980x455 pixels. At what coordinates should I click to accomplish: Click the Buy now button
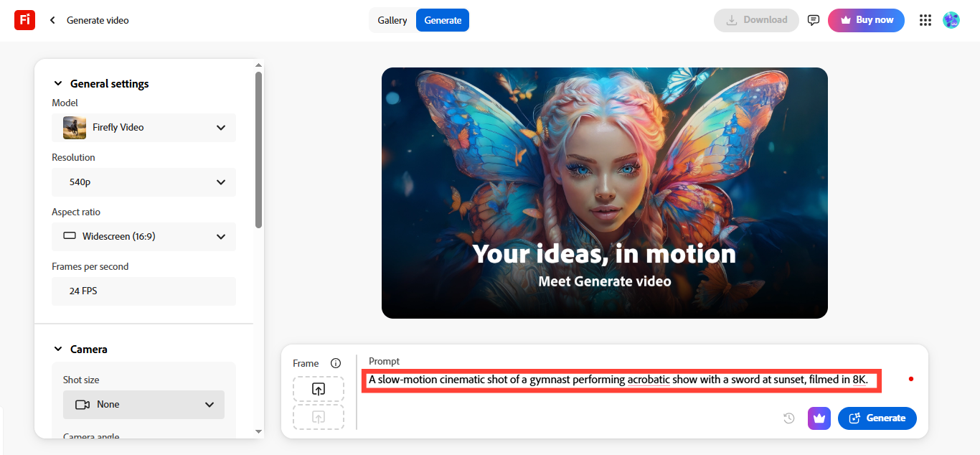(x=866, y=20)
